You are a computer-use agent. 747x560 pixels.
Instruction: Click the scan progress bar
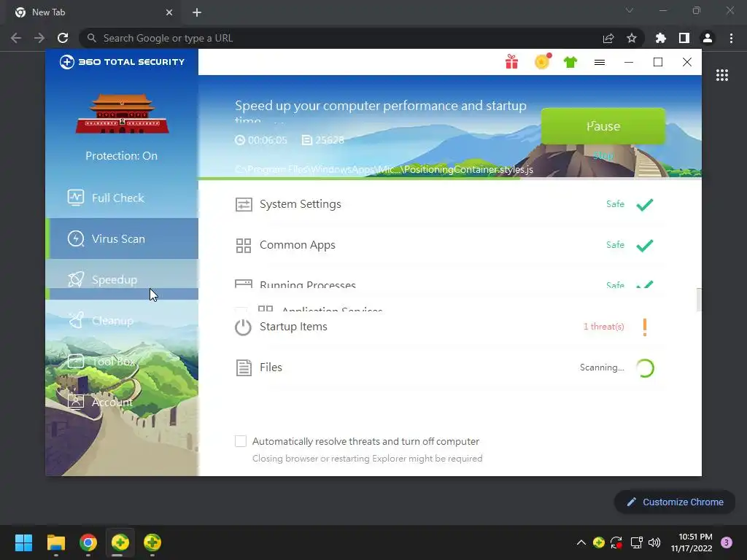[x=449, y=179]
